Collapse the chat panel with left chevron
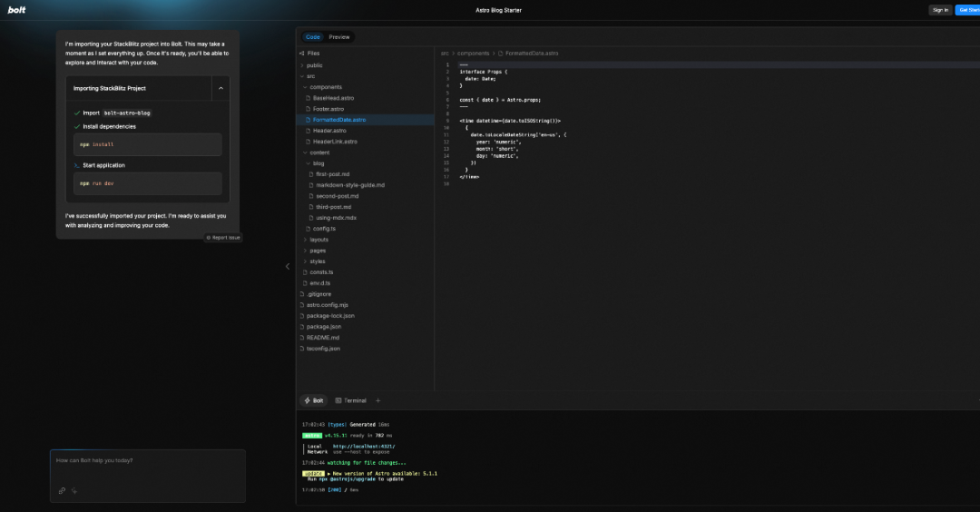980x512 pixels. tap(288, 266)
